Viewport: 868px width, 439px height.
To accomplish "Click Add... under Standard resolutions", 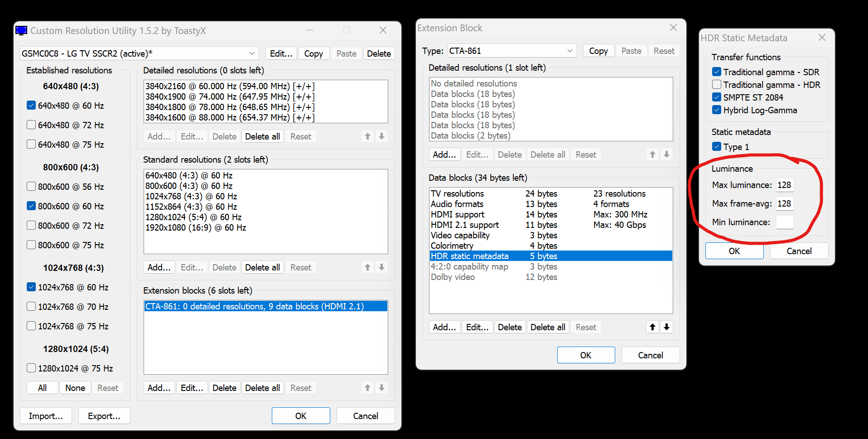I will pos(159,267).
